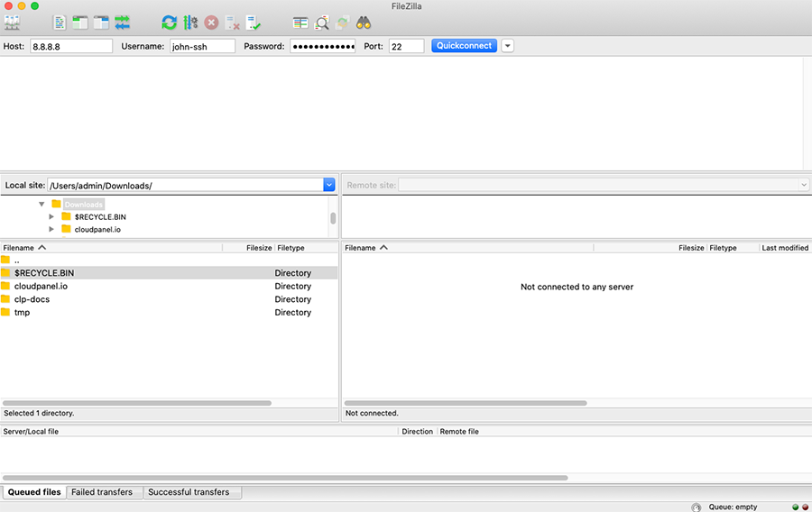Image resolution: width=812 pixels, height=512 pixels.
Task: Click the remote file list horizontal scrollbar
Action: click(466, 403)
